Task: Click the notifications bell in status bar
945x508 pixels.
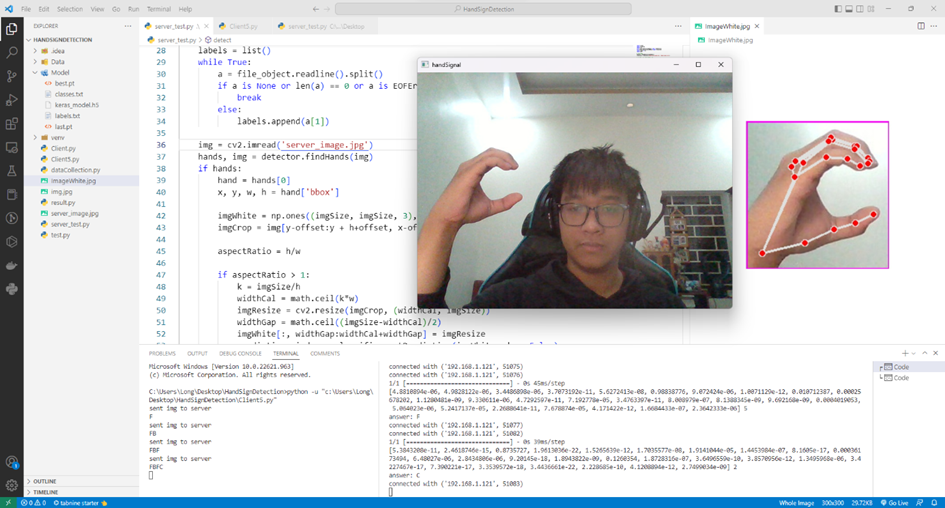Action: pos(934,503)
